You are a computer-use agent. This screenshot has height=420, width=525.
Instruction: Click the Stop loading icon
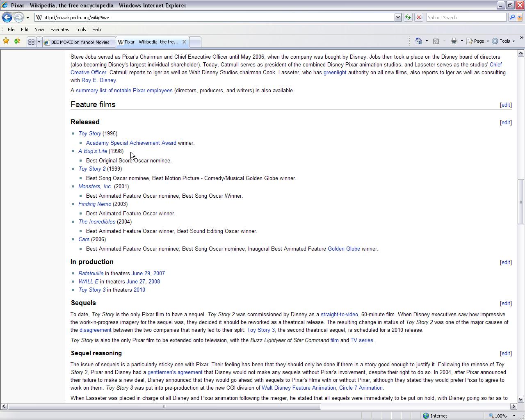pos(418,18)
